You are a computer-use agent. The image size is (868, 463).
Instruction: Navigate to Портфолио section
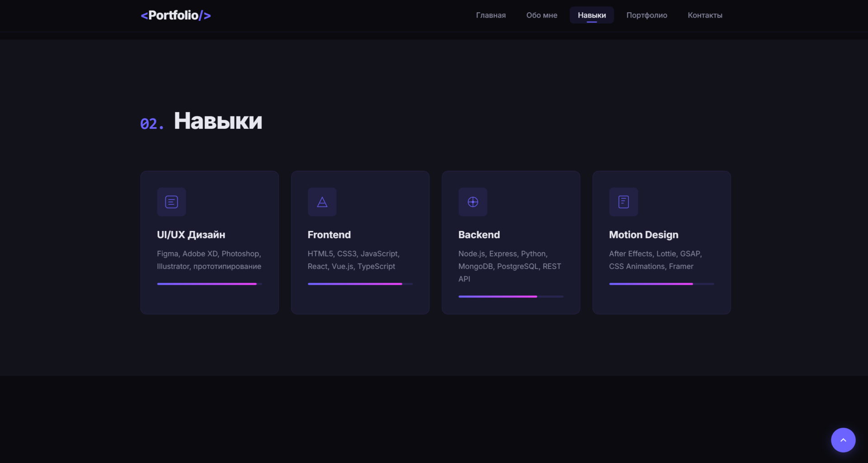click(646, 15)
